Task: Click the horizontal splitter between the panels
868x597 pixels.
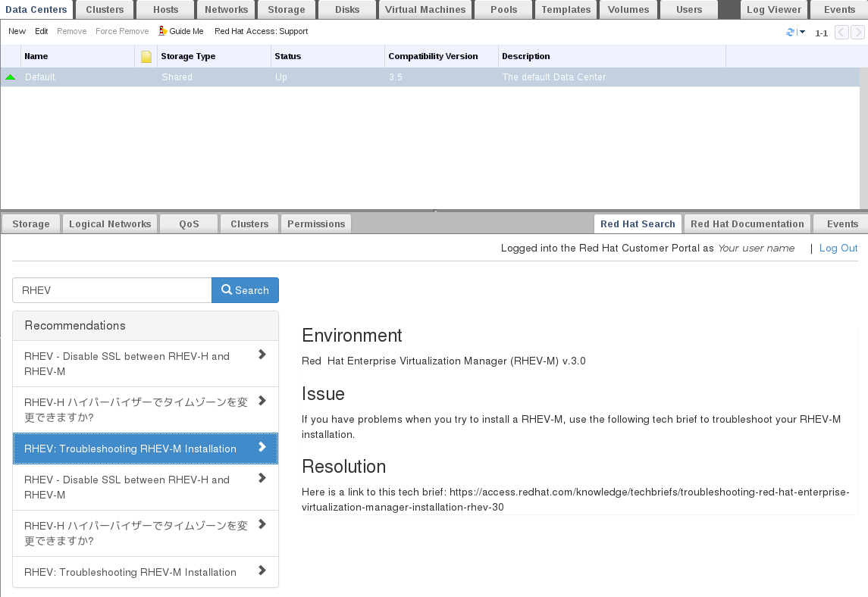Action: (434, 211)
